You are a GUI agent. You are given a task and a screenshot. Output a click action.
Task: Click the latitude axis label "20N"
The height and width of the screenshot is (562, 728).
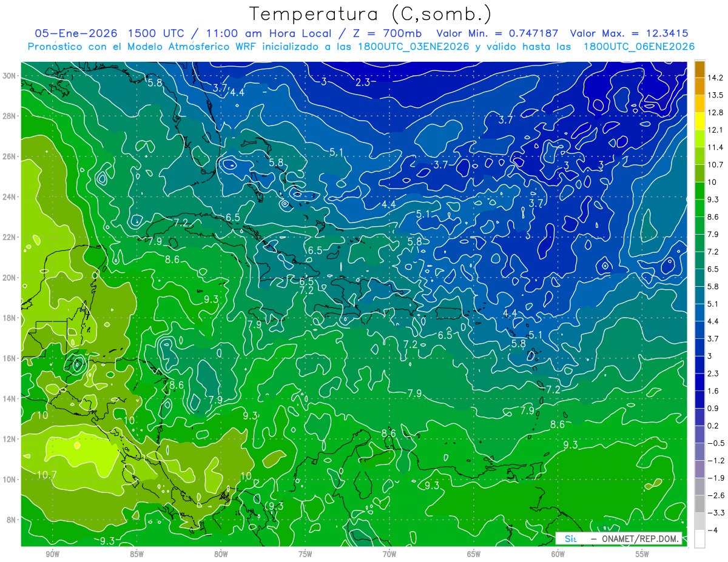click(10, 278)
